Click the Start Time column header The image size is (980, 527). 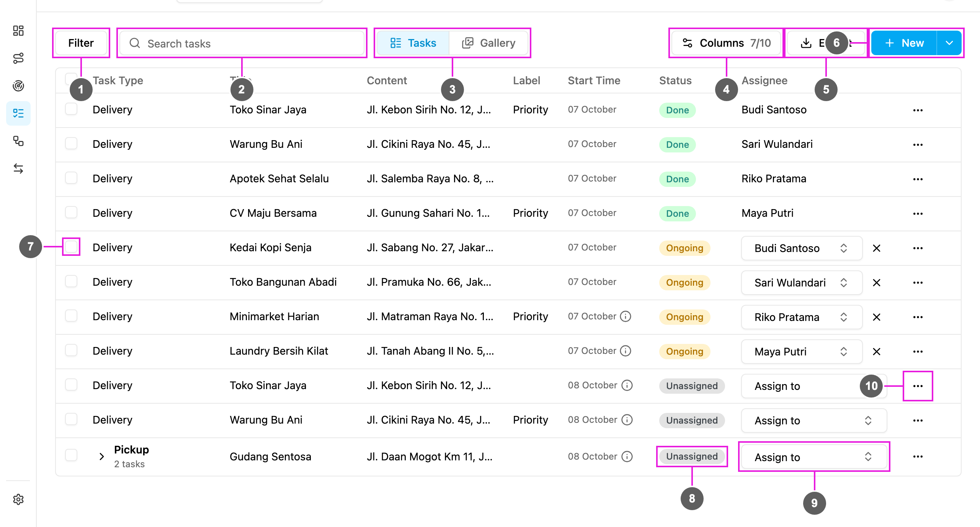(x=594, y=80)
